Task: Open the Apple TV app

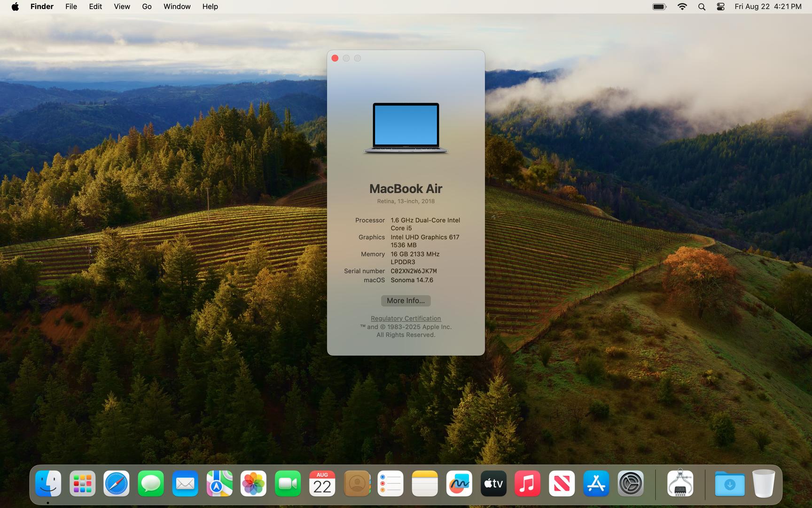Action: [493, 483]
